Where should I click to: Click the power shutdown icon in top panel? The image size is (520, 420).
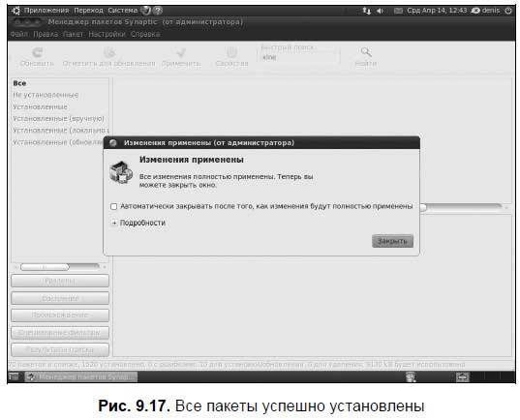pos(508,11)
